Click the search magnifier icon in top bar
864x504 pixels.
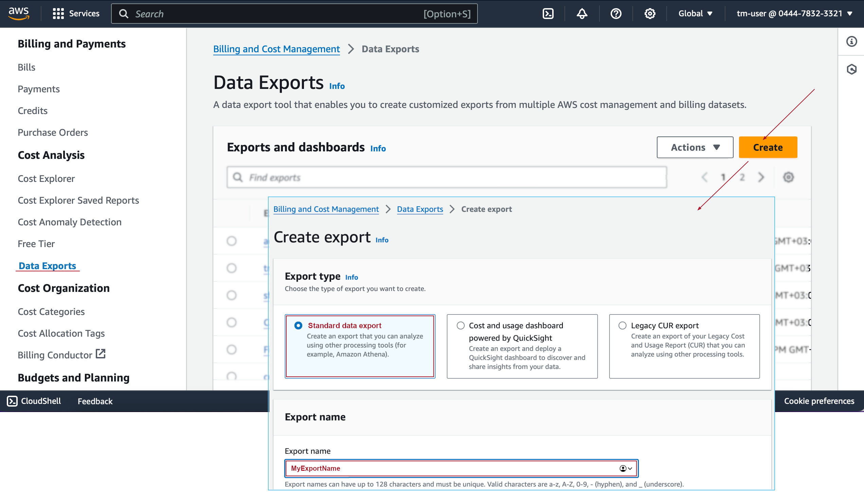pos(124,14)
